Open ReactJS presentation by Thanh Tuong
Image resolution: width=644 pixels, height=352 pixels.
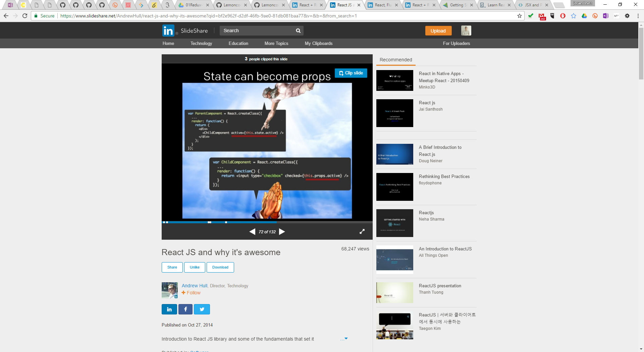coord(440,286)
